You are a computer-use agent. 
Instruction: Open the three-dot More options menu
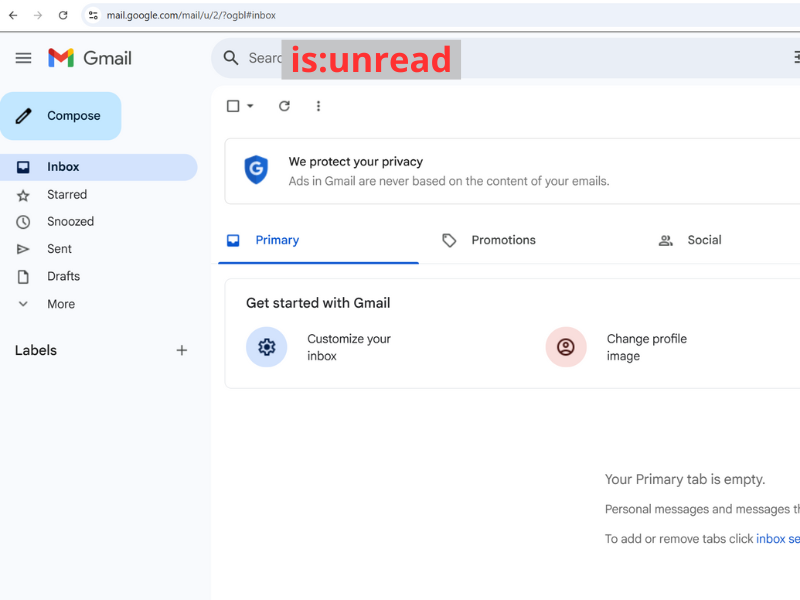(318, 106)
